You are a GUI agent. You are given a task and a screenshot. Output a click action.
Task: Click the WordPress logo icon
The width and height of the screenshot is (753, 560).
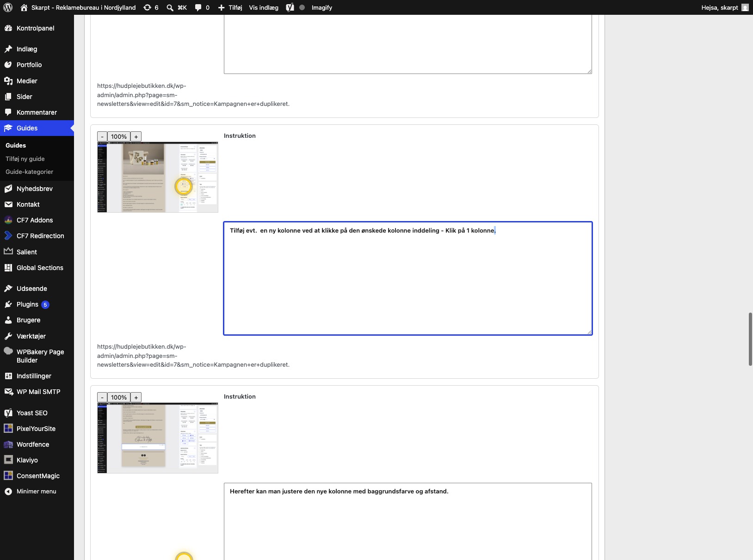click(8, 7)
